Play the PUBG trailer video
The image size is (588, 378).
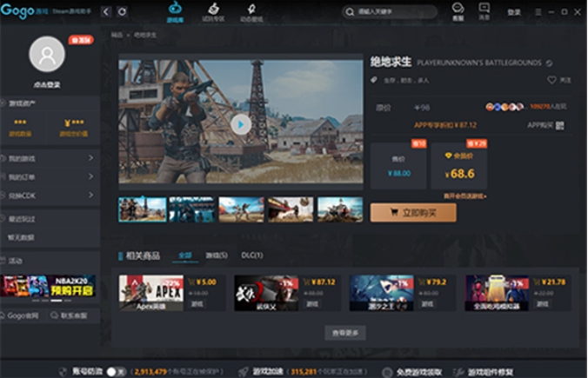241,124
